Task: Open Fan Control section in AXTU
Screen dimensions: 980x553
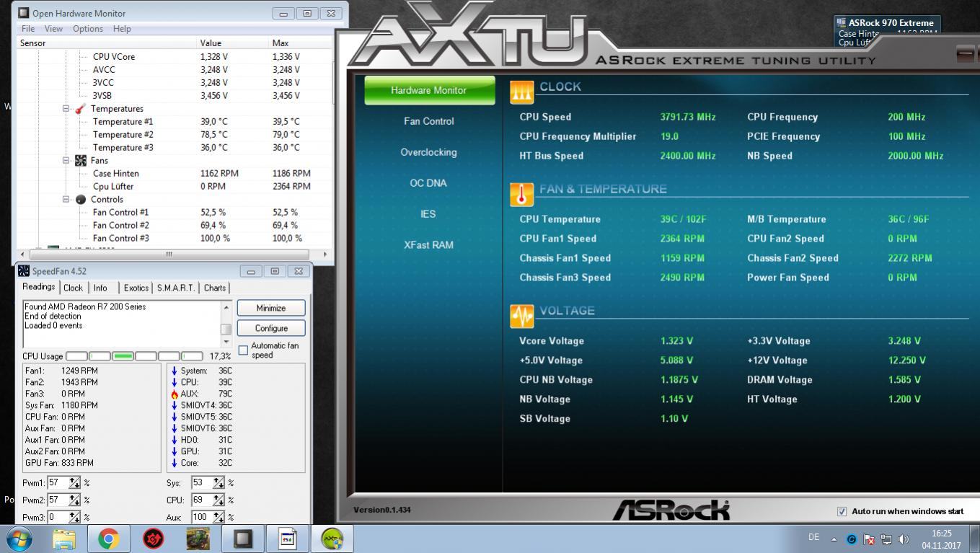Action: click(x=428, y=121)
